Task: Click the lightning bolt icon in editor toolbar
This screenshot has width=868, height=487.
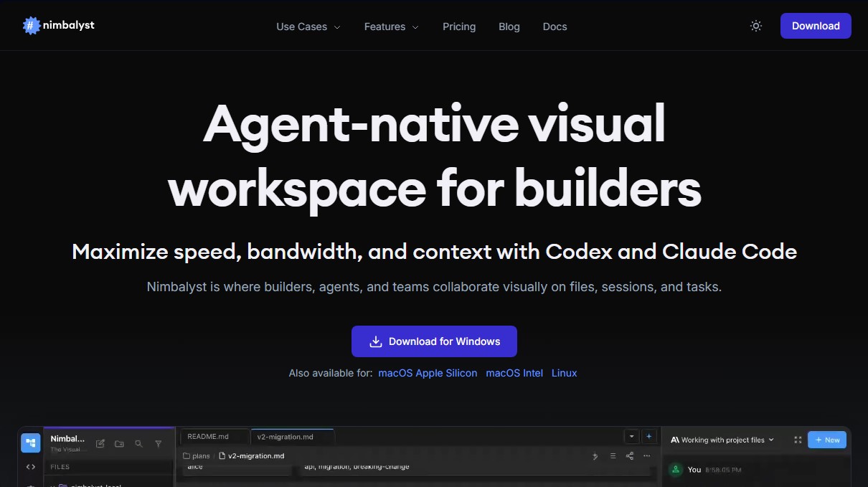Action: tap(595, 455)
